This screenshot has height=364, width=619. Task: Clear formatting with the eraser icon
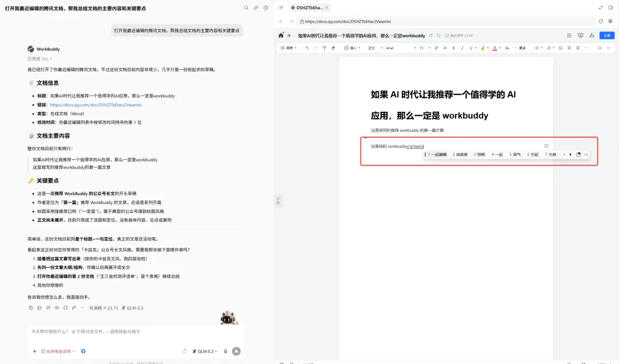333,48
